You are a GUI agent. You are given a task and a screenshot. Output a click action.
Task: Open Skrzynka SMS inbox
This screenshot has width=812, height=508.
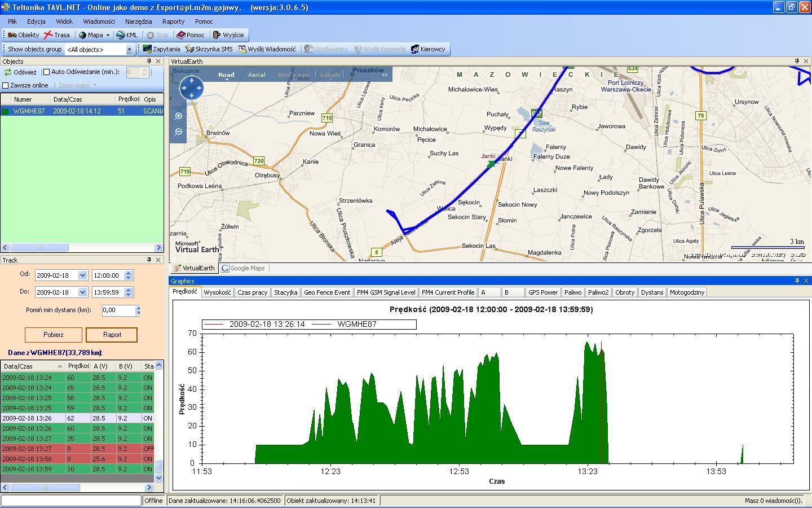point(209,49)
